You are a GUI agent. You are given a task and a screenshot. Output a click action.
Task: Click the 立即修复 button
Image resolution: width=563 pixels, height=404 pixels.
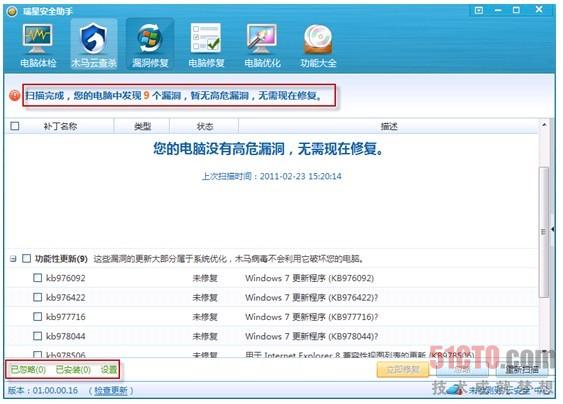(403, 370)
